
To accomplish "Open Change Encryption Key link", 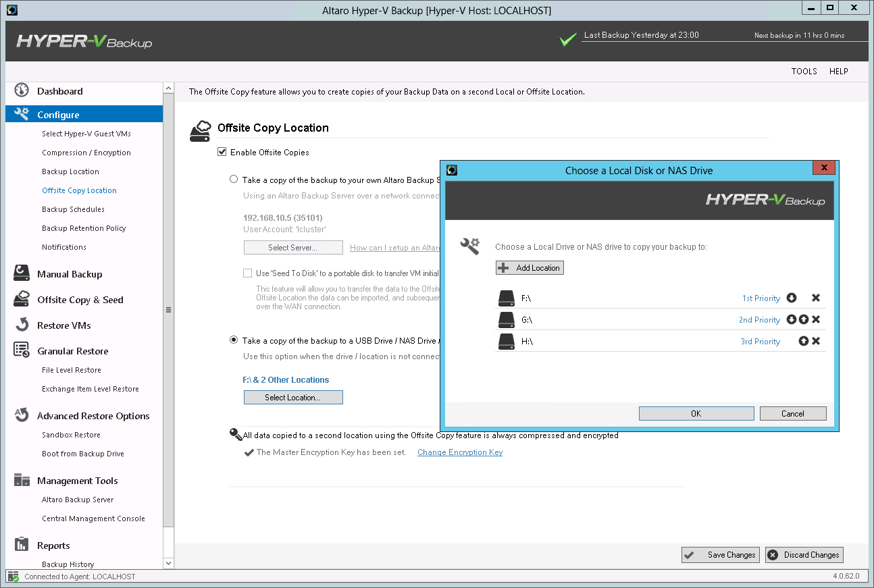I will (x=460, y=452).
